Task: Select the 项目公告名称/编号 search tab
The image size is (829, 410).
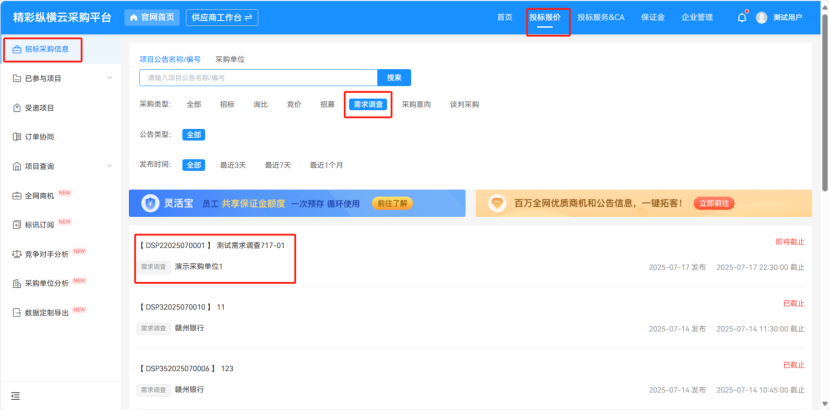Action: click(170, 59)
